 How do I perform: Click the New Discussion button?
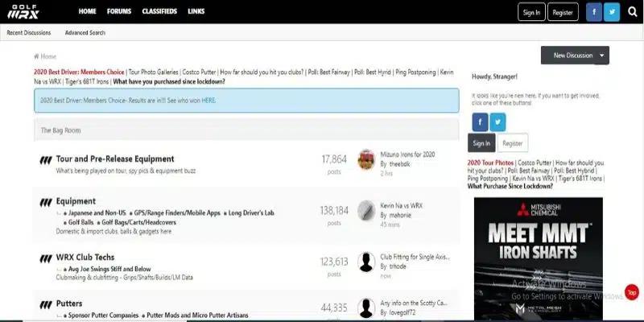(x=573, y=56)
